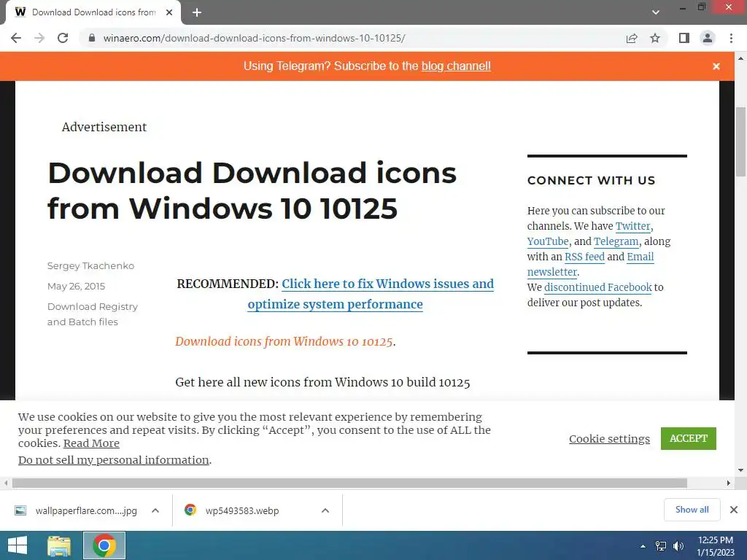Open the browser side panel
Viewport: 747px width, 560px height.
pos(684,38)
